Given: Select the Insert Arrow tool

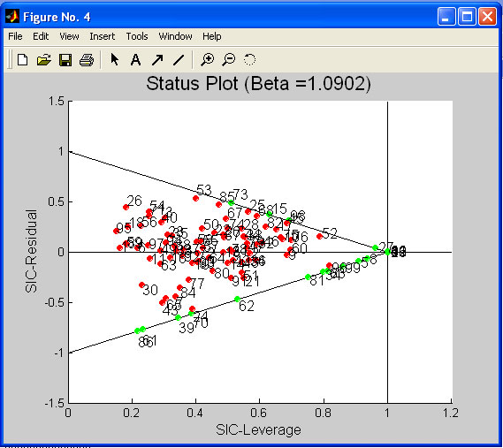Looking at the screenshot, I should (157, 60).
